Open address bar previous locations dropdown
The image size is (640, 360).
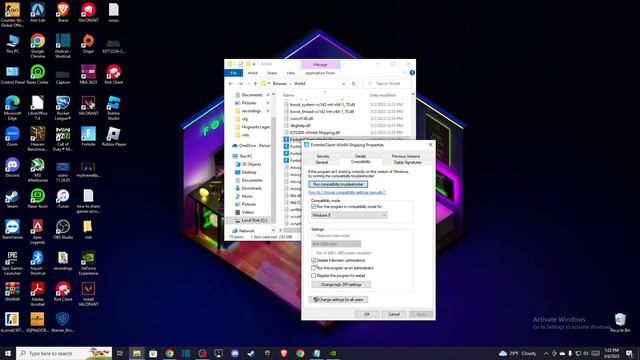click(x=344, y=84)
